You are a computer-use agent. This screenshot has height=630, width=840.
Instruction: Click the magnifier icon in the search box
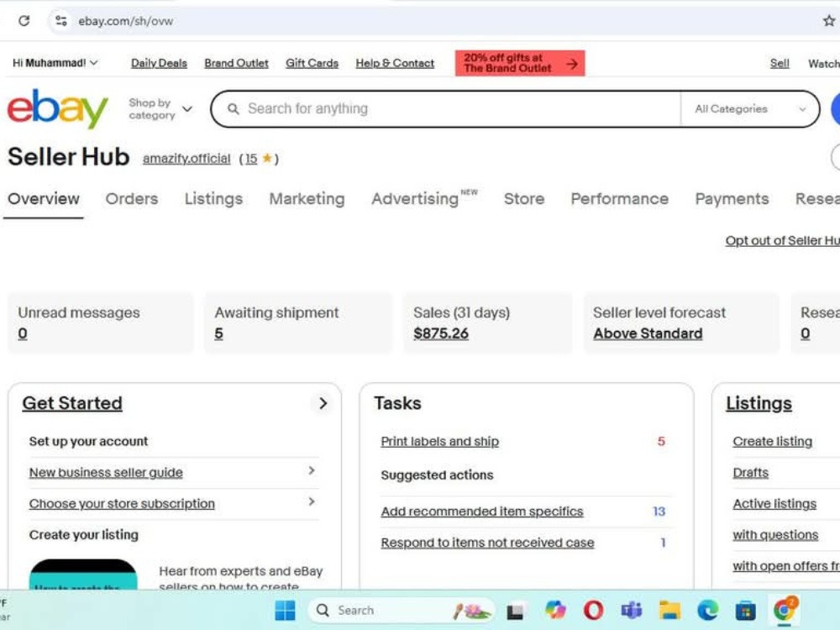click(x=233, y=108)
